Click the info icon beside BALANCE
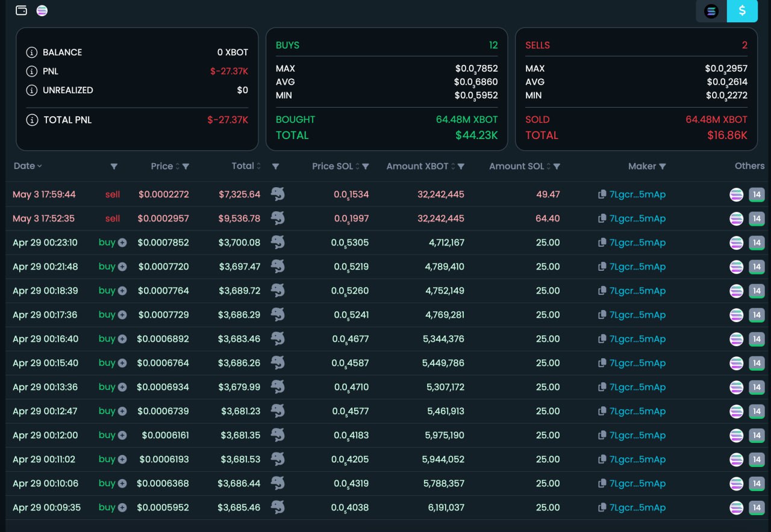The height and width of the screenshot is (532, 771). pos(32,52)
